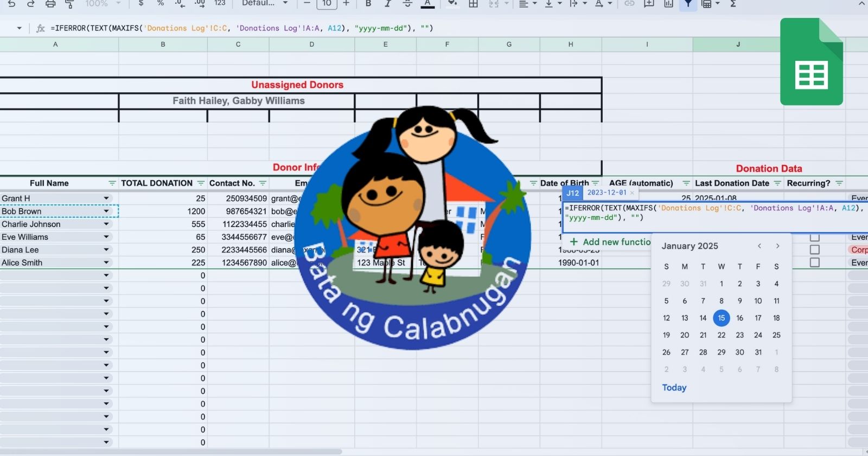Open the fill color picker

[451, 4]
